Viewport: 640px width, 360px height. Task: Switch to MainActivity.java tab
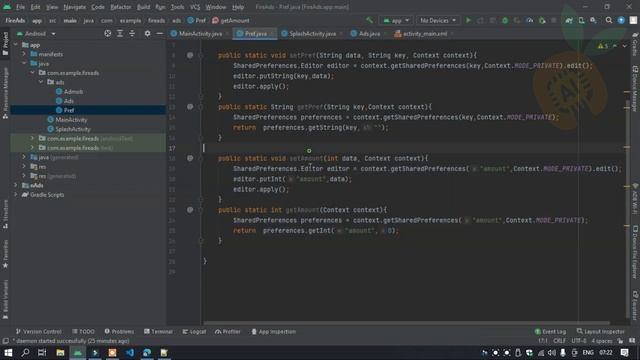coord(200,33)
